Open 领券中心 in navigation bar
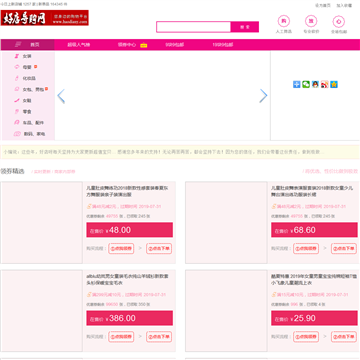 click(127, 45)
